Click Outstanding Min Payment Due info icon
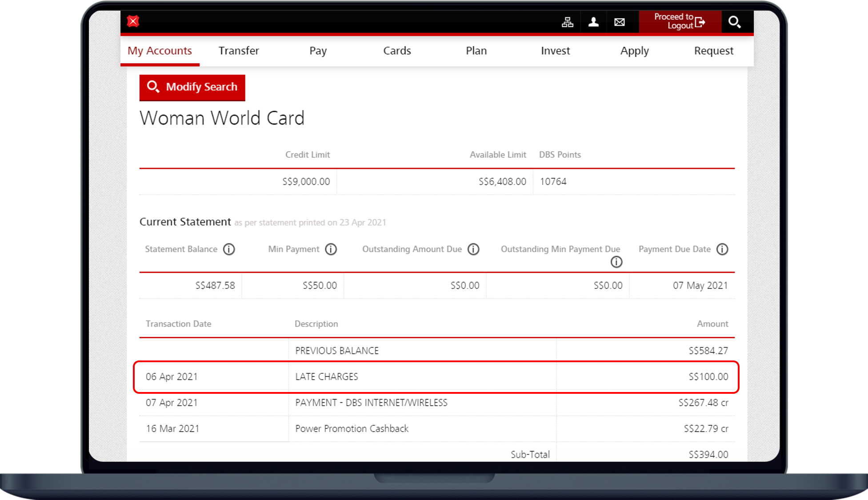868x500 pixels. (x=616, y=262)
